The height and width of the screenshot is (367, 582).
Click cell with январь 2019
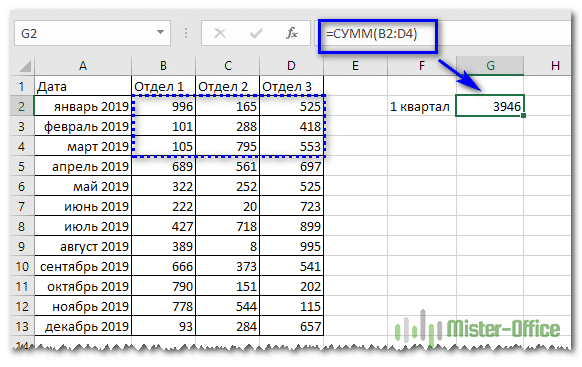coord(83,107)
